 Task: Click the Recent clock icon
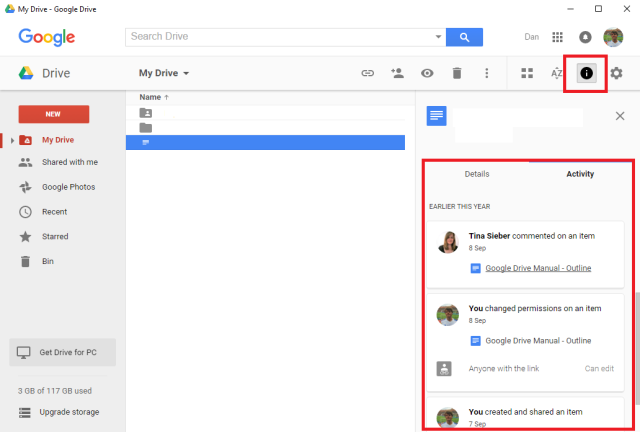tap(25, 212)
